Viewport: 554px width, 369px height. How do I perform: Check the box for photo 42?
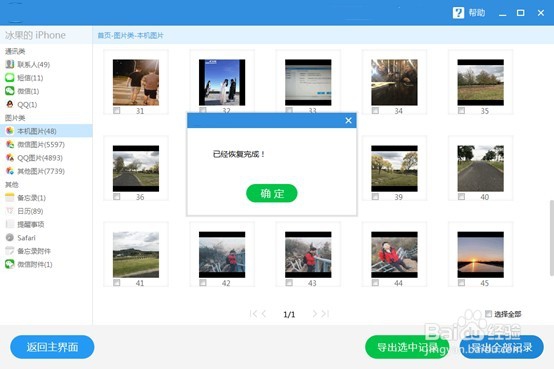[x=203, y=283]
